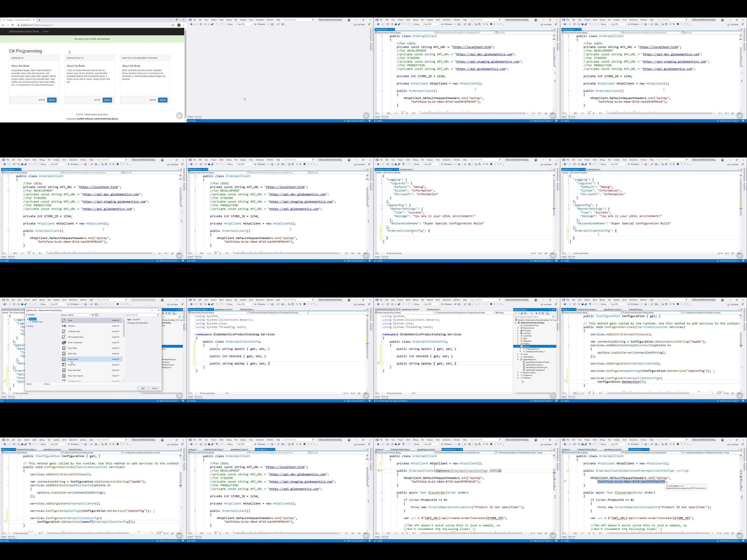Select the Razor Layout template
The width and height of the screenshot is (747, 560).
click(x=91, y=359)
